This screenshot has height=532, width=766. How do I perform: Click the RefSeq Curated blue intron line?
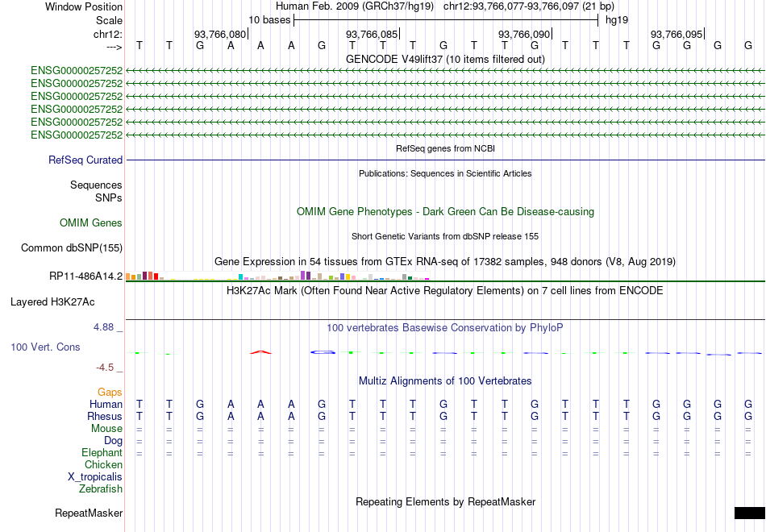pos(446,160)
